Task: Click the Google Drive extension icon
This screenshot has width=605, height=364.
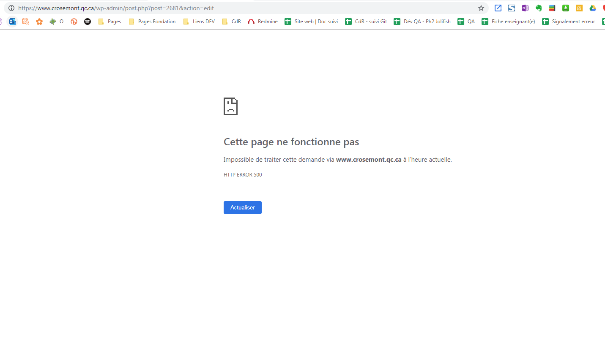Action: click(592, 8)
